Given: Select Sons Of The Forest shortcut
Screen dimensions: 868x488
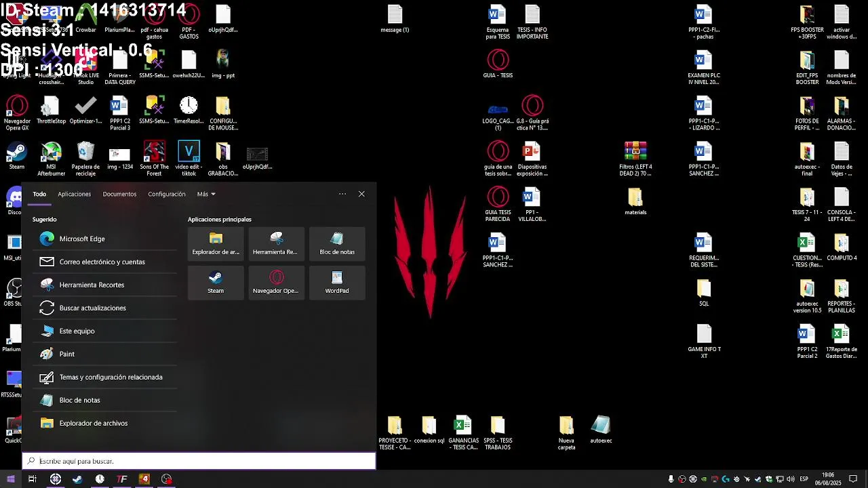Looking at the screenshot, I should [154, 159].
